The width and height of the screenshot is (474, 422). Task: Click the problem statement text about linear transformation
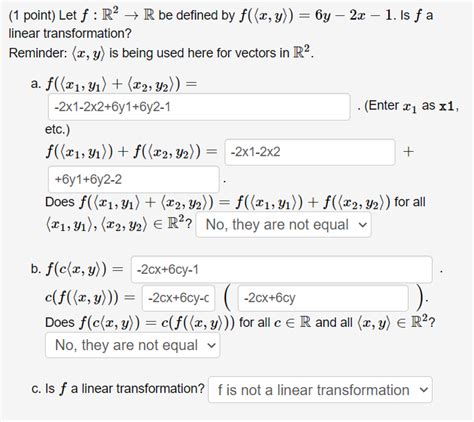click(x=221, y=24)
